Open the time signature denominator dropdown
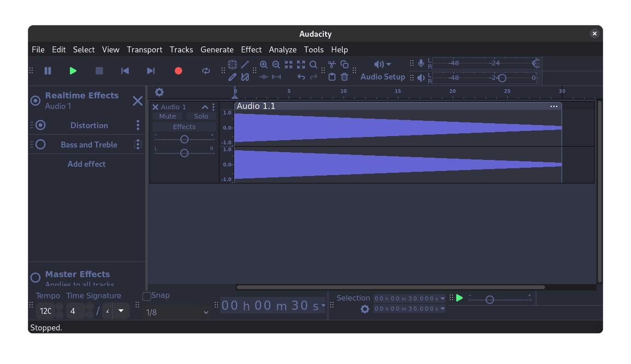This screenshot has height=364, width=631. coord(121,311)
